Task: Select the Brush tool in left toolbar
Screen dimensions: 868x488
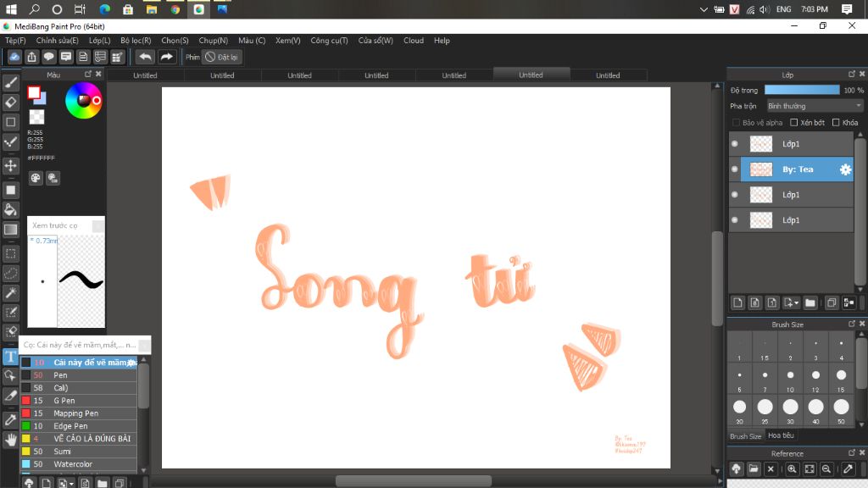Action: pos(10,83)
